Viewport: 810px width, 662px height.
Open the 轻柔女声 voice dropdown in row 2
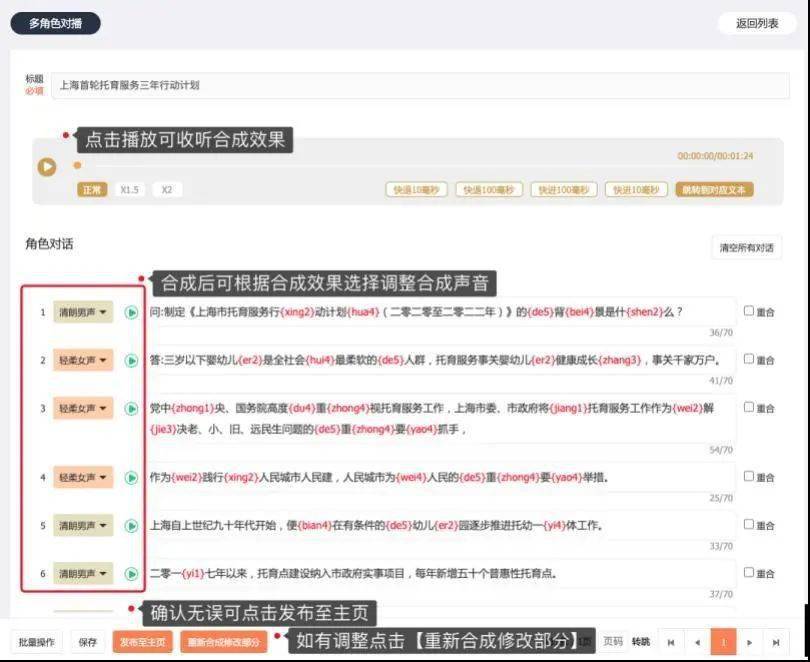point(83,360)
